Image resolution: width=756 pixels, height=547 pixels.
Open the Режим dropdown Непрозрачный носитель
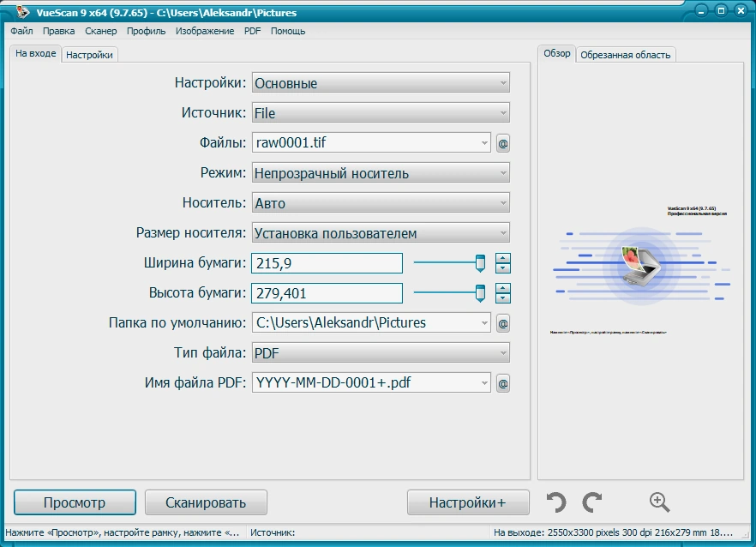point(381,172)
